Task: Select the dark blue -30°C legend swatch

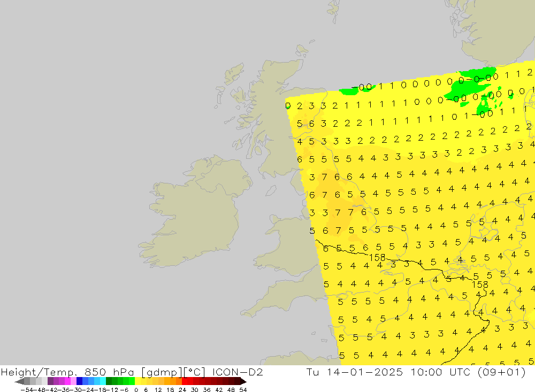Action: point(80,381)
